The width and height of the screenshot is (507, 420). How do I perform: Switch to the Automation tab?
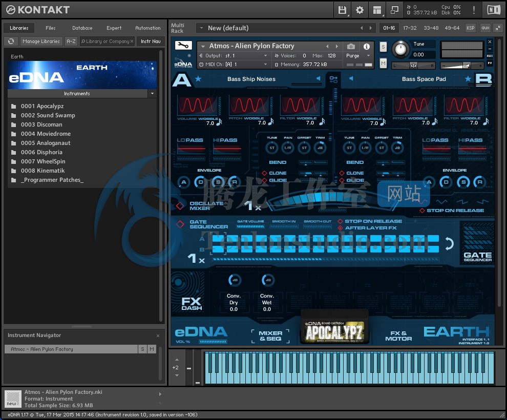[148, 28]
